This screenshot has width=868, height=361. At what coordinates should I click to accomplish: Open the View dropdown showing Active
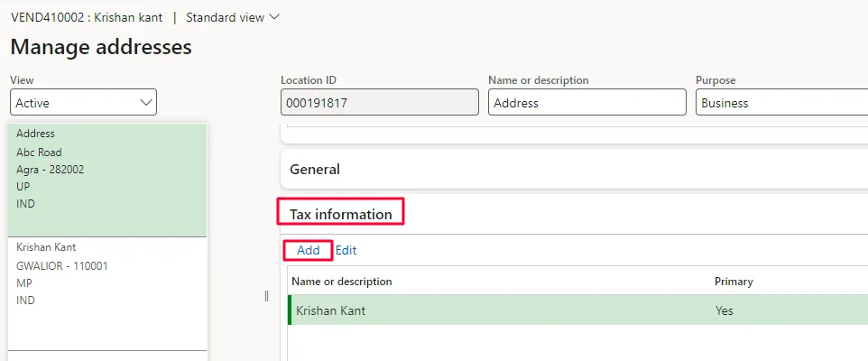(84, 102)
